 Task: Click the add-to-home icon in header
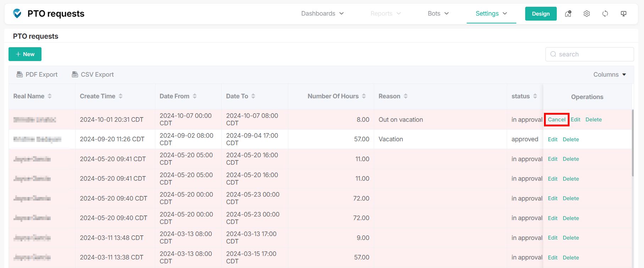[x=568, y=13]
